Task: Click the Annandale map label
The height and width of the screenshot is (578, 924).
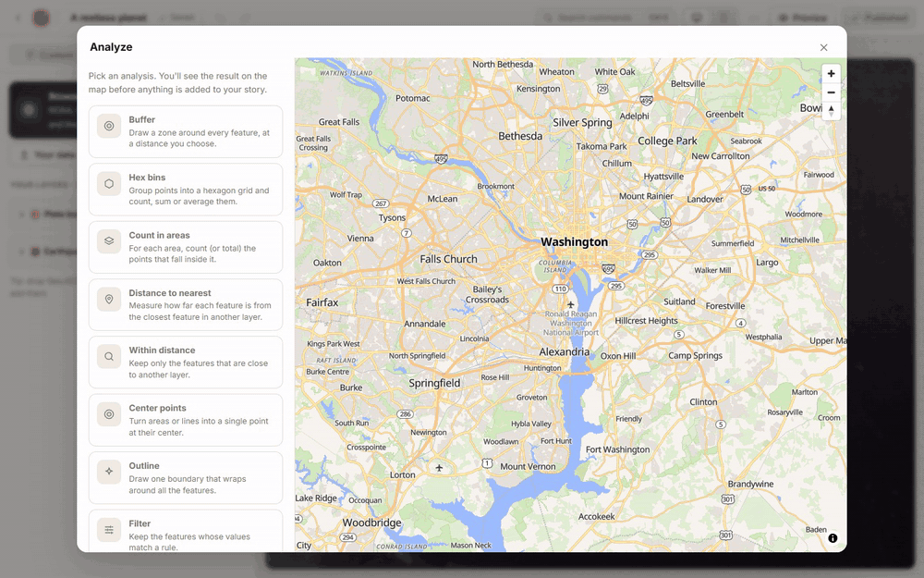Action: 424,324
